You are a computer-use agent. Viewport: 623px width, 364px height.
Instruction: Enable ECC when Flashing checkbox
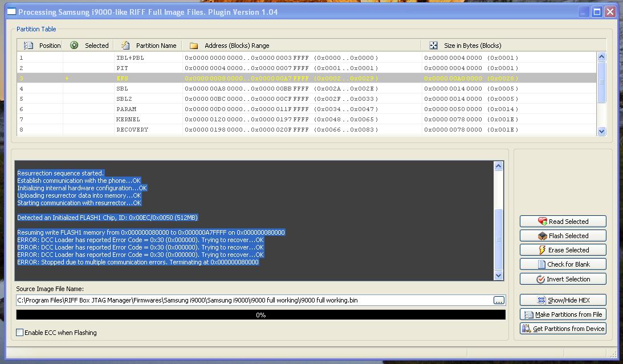tap(19, 332)
